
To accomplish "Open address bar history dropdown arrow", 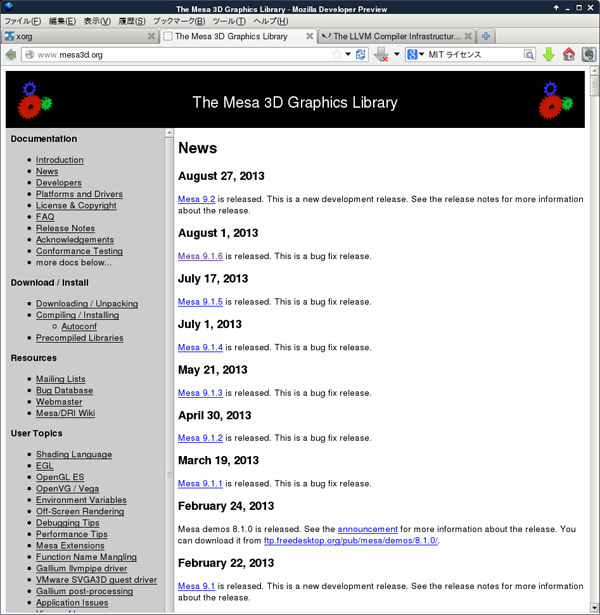I will click(348, 54).
